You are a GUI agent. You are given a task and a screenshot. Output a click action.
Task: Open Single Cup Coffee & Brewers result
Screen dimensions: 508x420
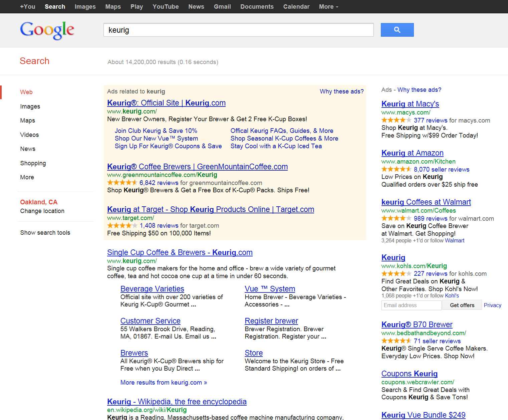tap(180, 252)
